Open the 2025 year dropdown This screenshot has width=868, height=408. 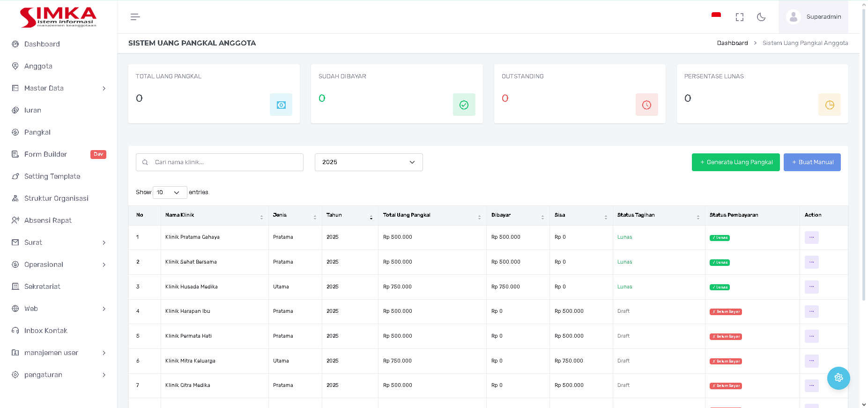pyautogui.click(x=368, y=162)
